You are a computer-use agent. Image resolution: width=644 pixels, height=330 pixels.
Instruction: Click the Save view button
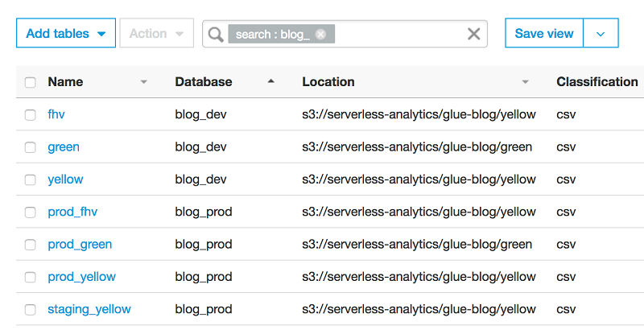(544, 34)
